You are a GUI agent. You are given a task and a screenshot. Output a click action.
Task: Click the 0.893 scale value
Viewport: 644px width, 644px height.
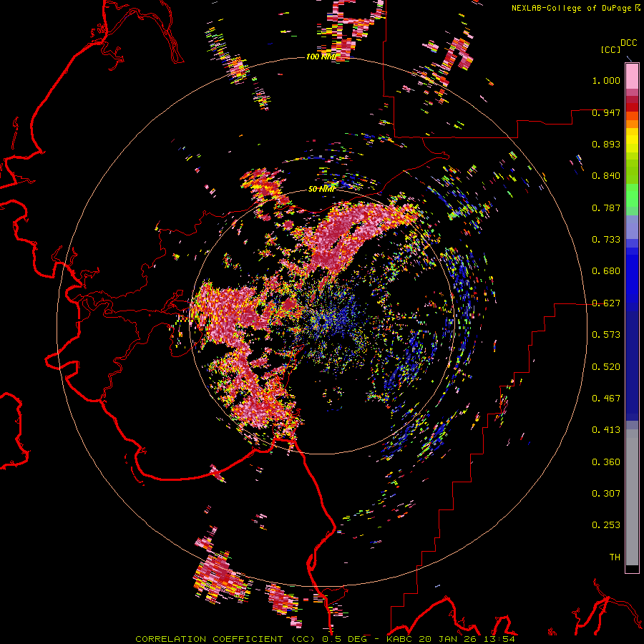606,144
